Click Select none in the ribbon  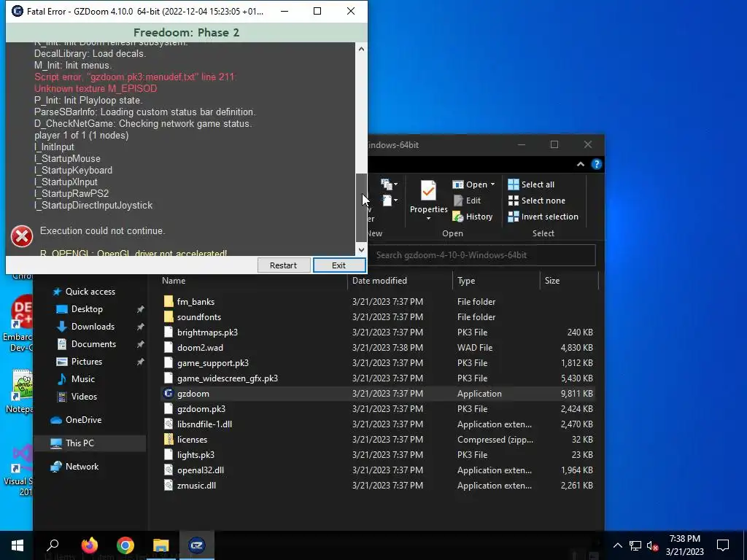537,201
